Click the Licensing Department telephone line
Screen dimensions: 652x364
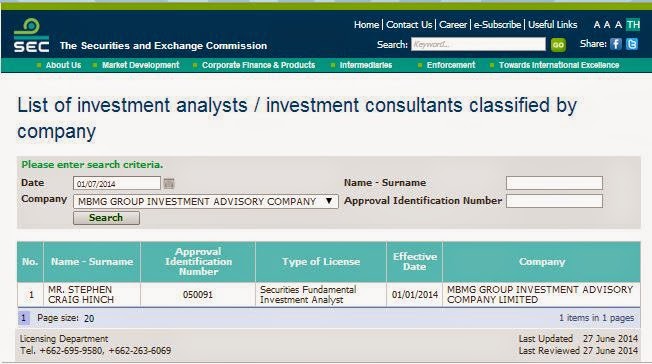(96, 351)
